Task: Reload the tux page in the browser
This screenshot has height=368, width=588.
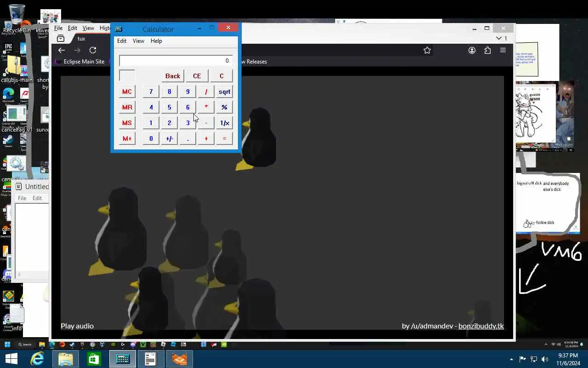Action: click(x=93, y=50)
